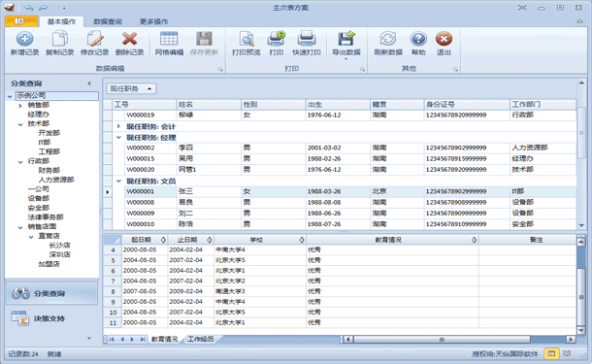Open the 导出数据 dropdown arrow
The width and height of the screenshot is (592, 364).
(x=345, y=59)
